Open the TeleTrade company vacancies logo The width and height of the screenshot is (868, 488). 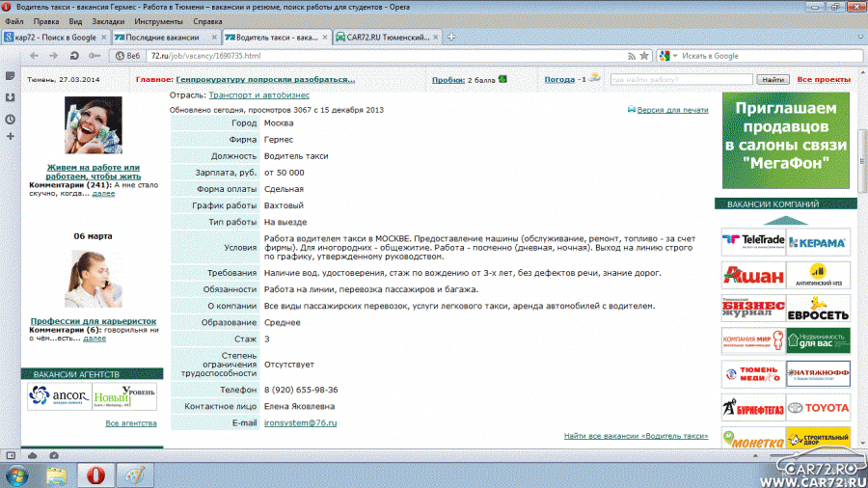753,242
